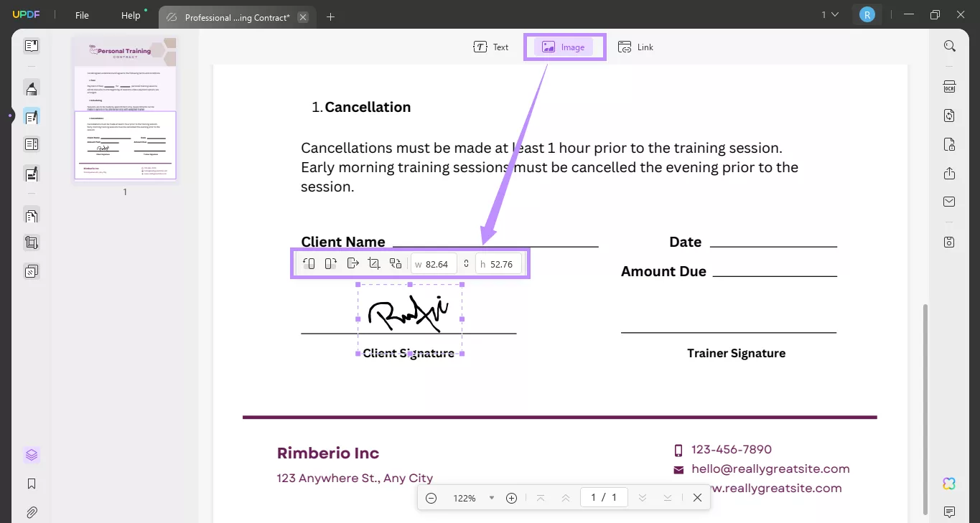Click the 123-456-7890 phone text

coord(732,450)
